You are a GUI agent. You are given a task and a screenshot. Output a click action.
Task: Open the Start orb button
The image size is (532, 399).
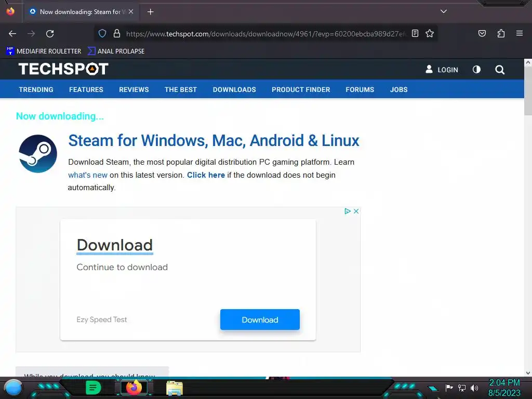tap(13, 388)
